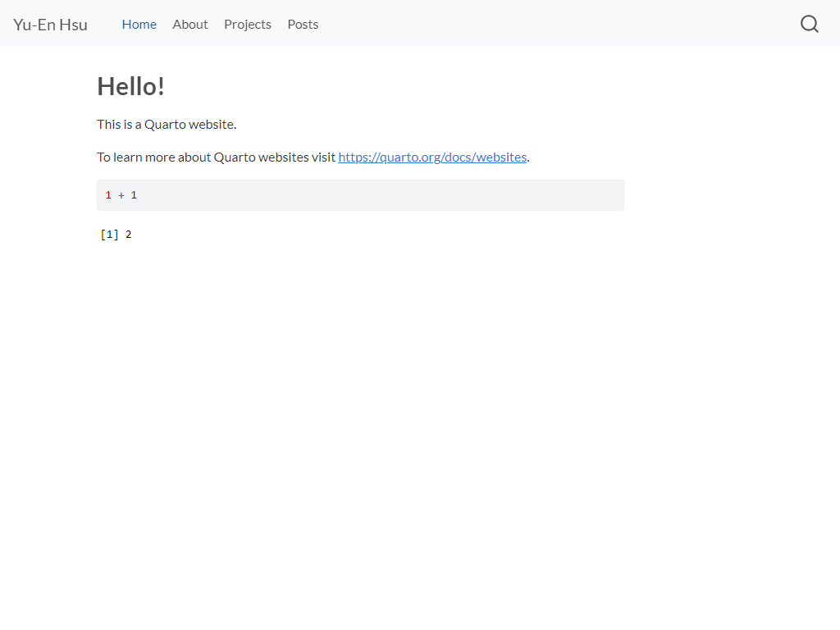Click the '1 + 1' code block
Image resolution: width=840 pixels, height=630 pixels.
tap(360, 195)
